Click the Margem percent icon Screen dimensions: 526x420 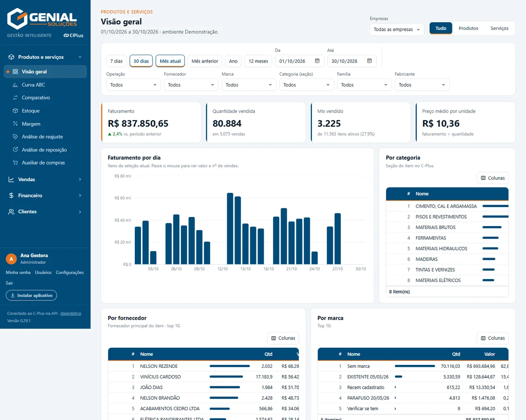coord(15,124)
